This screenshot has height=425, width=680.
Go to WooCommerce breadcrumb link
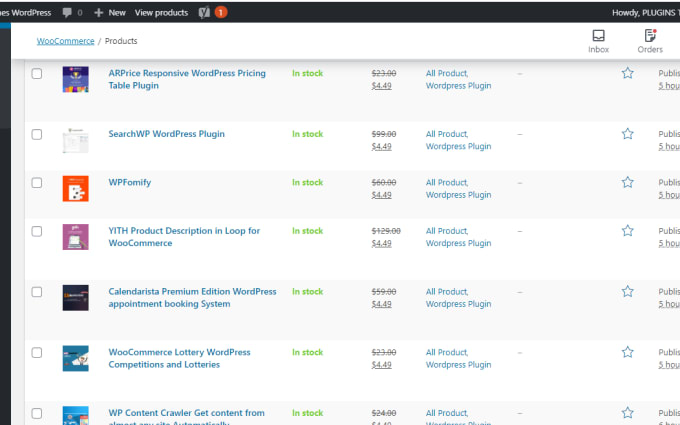click(65, 41)
